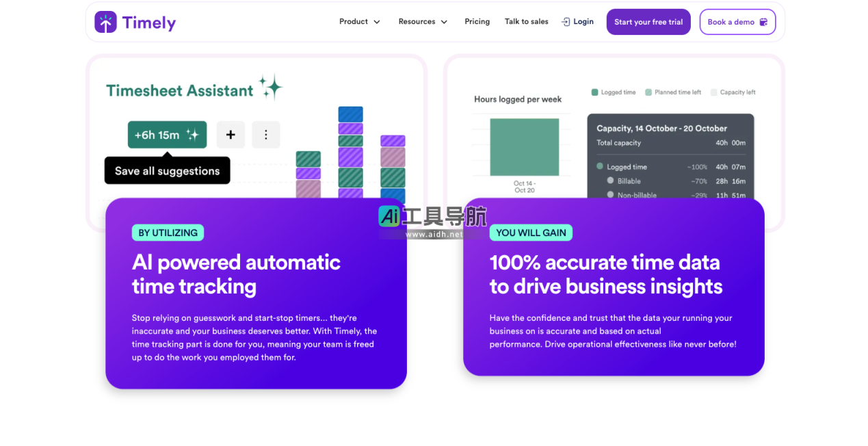The image size is (868, 446).
Task: Click the sparkle icon in +6h 15m button
Action: (x=192, y=135)
